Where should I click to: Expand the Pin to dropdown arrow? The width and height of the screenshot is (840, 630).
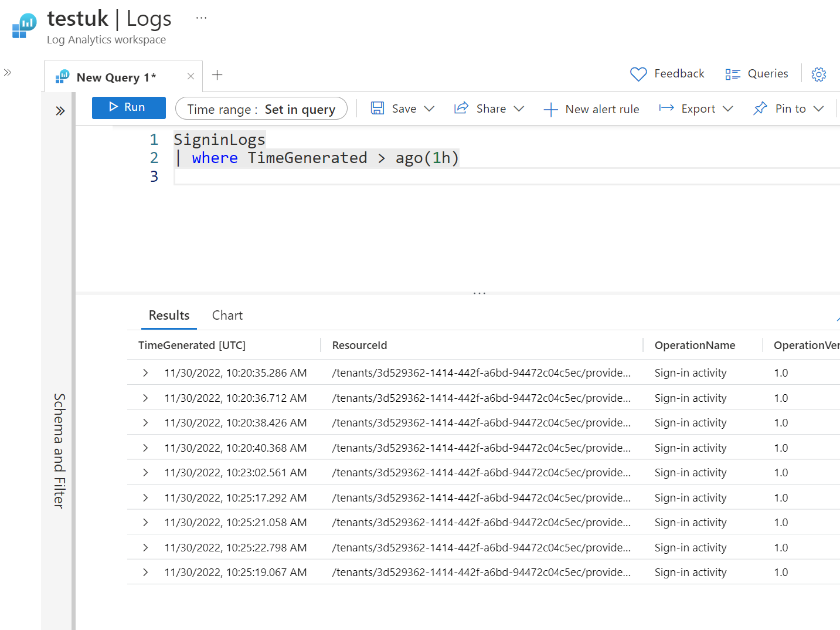pos(818,109)
